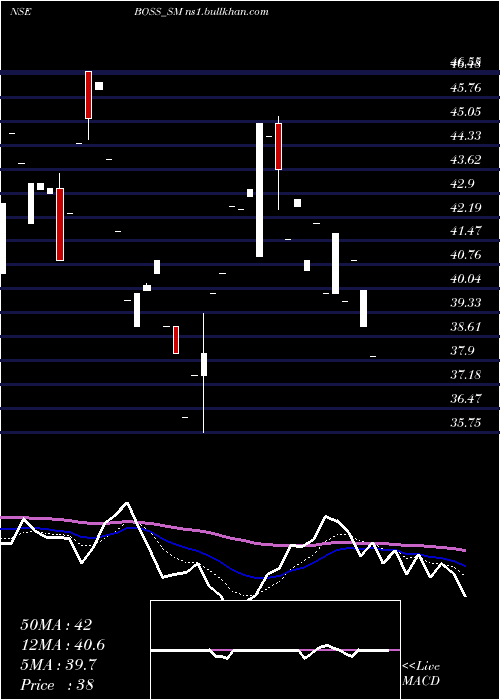Select the 42.9 price axis label
Viewport: 500px width, 700px height.
pyautogui.click(x=463, y=183)
